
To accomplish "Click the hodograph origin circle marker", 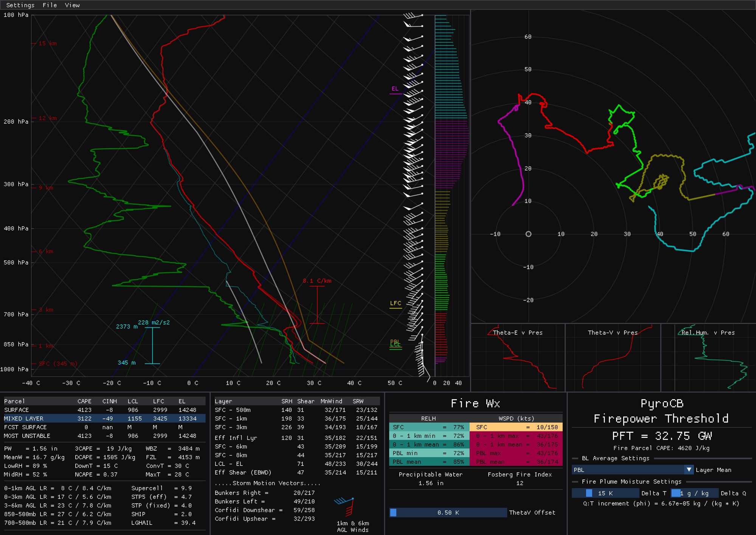I will click(528, 234).
